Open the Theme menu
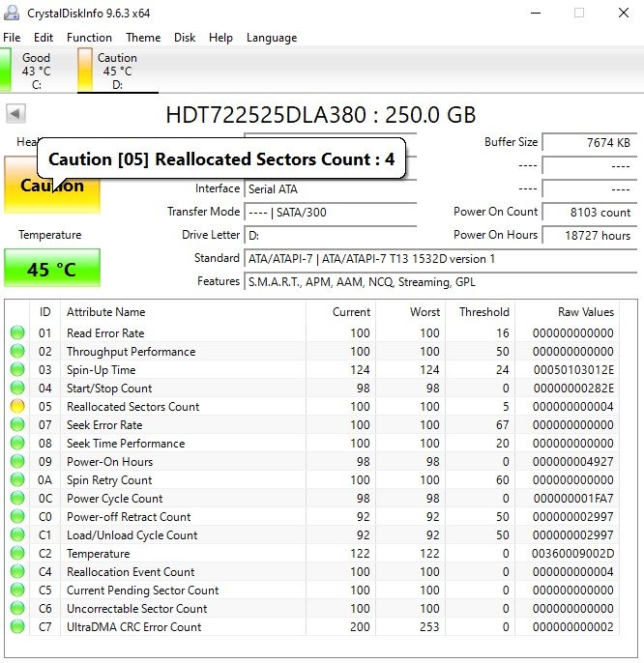Screen dimensions: 644x663 pos(143,38)
